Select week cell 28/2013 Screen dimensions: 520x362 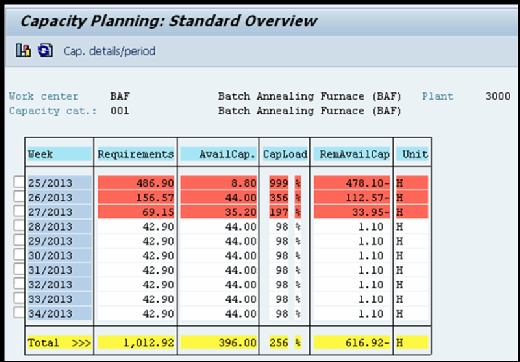point(59,226)
